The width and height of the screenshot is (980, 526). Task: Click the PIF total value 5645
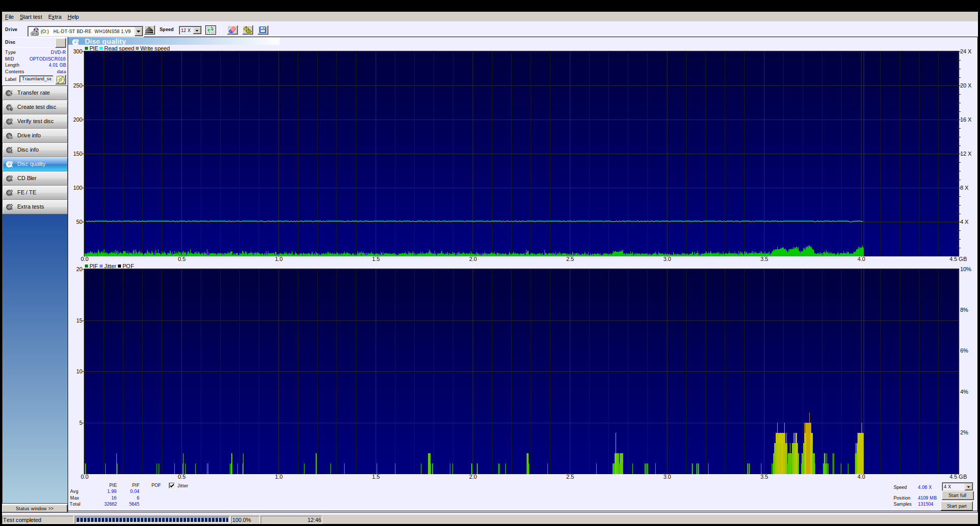(134, 504)
